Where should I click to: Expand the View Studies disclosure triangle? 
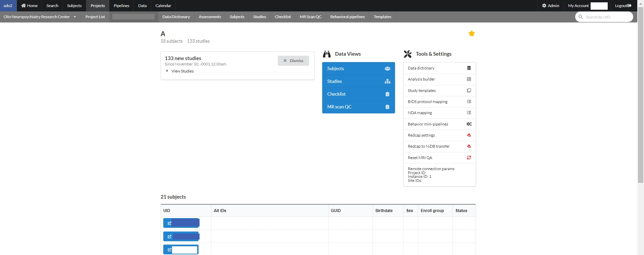coord(167,71)
